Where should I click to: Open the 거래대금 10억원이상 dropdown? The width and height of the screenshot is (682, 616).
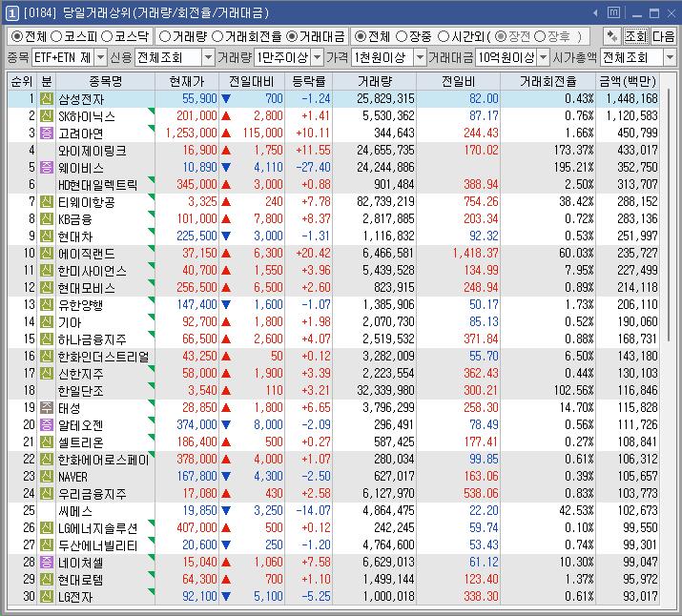(x=544, y=57)
